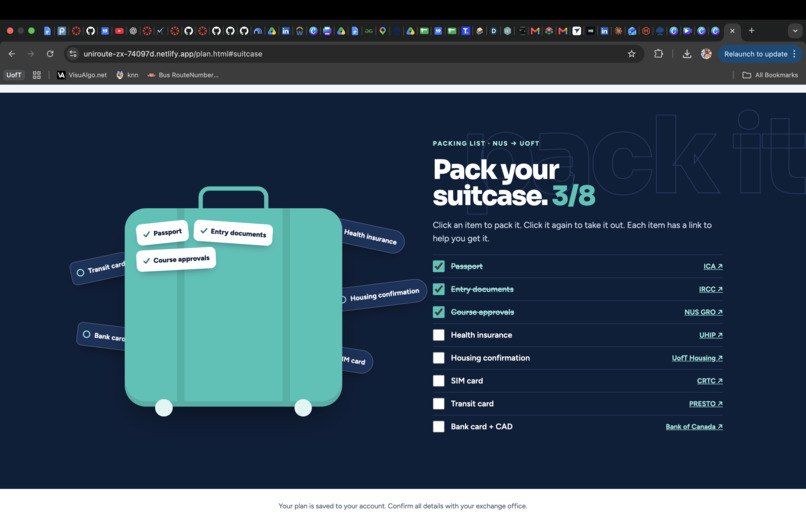The image size is (806, 523).
Task: Switch to the blue 'P' favicon tab
Action: (62, 31)
